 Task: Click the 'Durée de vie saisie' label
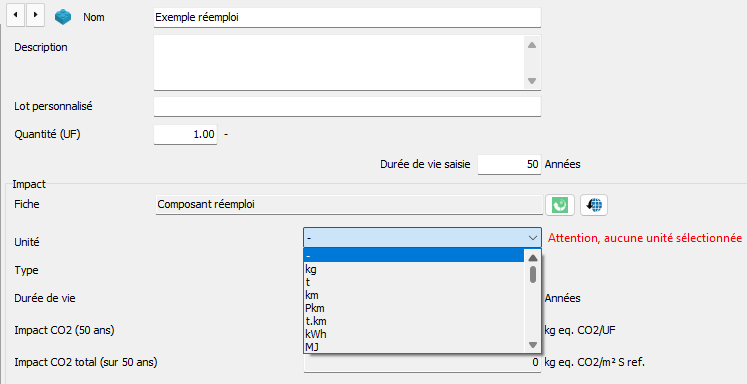pos(425,164)
